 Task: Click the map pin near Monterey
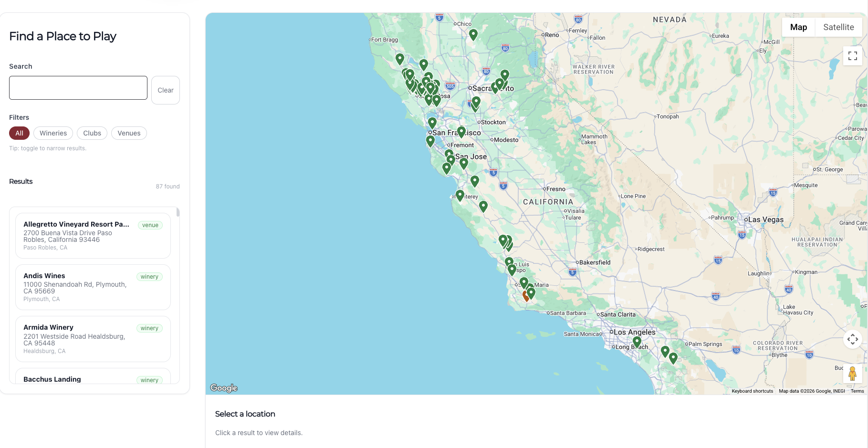[x=460, y=195]
